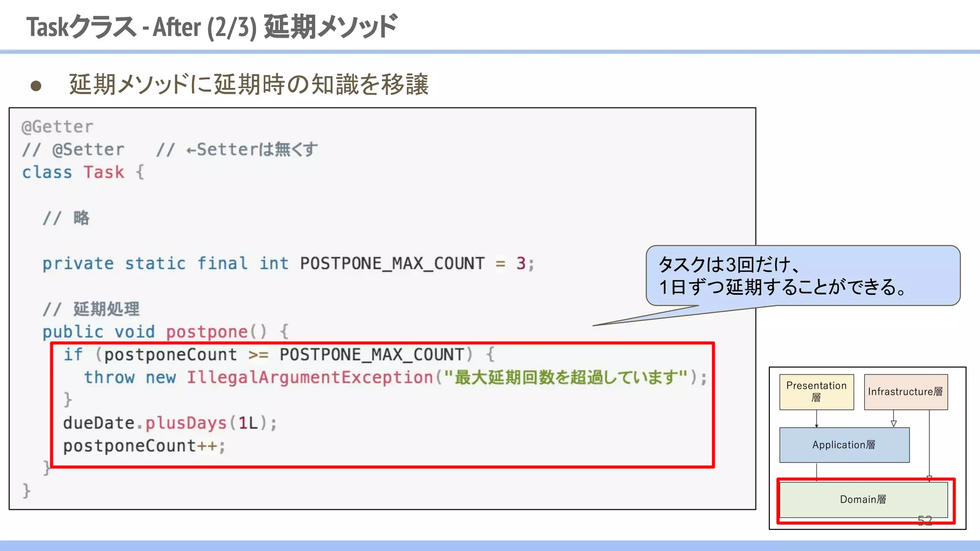980x551 pixels.
Task: Click the 延期処理 comment line
Action: tap(91, 309)
